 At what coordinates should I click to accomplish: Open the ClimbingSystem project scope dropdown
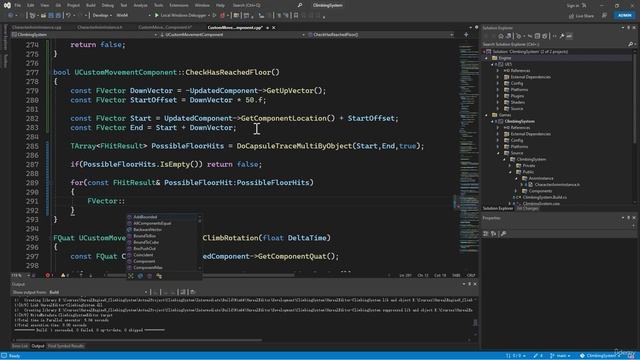[x=85, y=35]
